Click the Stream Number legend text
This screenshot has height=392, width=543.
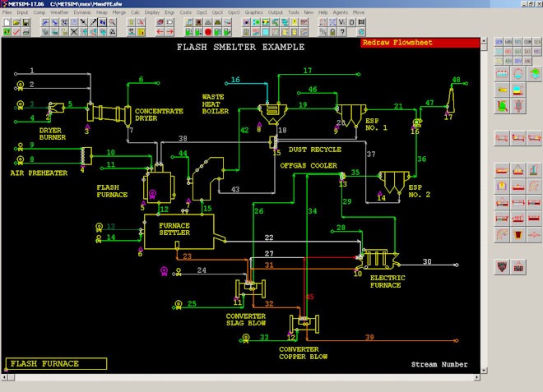tap(439, 364)
